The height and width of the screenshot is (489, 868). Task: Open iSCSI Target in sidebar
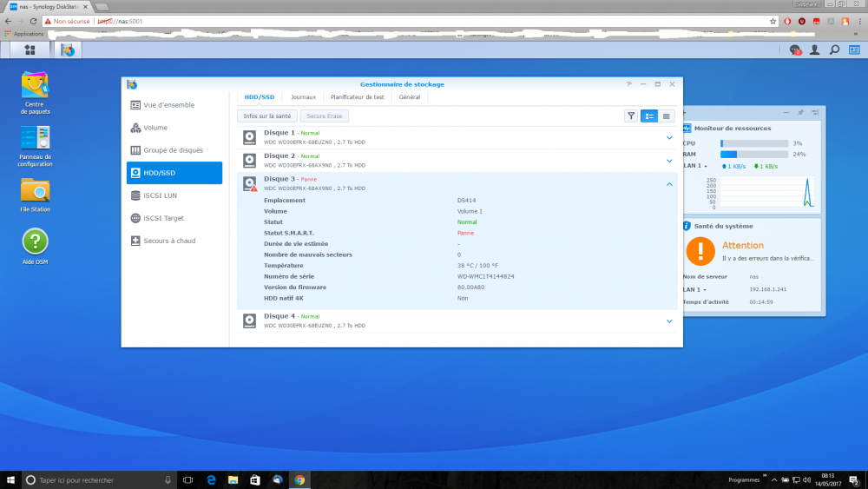click(x=174, y=218)
